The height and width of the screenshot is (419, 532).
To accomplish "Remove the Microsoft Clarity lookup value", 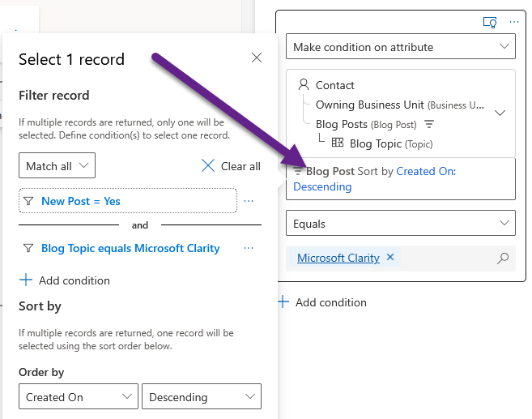I will point(389,258).
